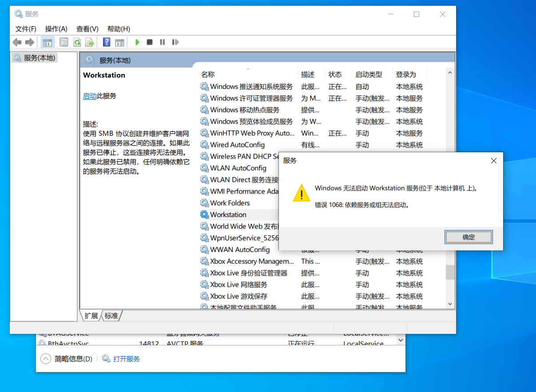The image size is (536, 392).
Task: Click the 启动 link for Workstation service
Action: 90,95
